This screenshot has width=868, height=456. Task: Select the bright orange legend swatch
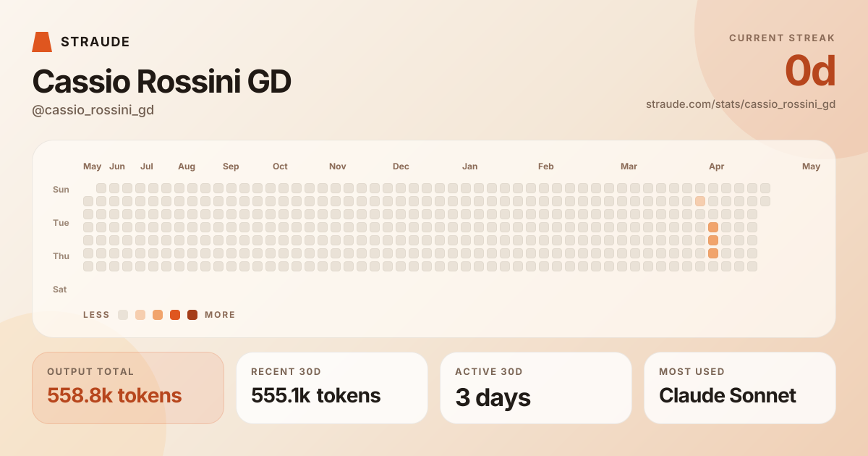tap(175, 315)
